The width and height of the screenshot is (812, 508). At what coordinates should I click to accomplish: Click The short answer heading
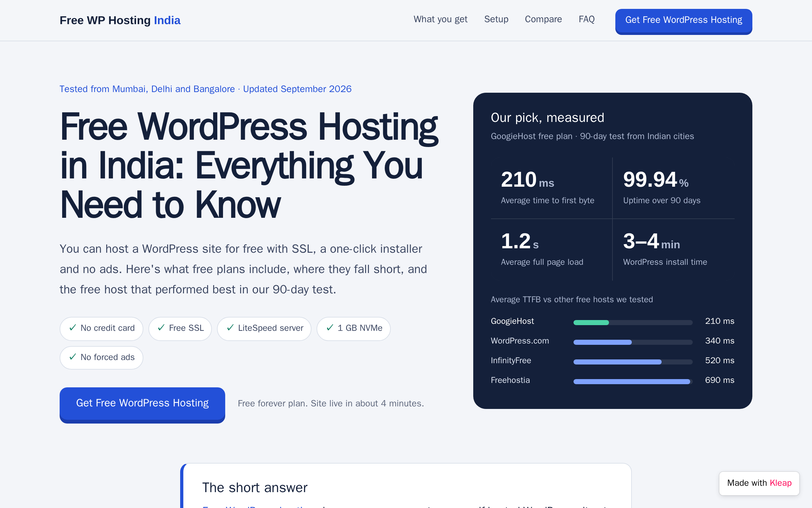point(255,487)
